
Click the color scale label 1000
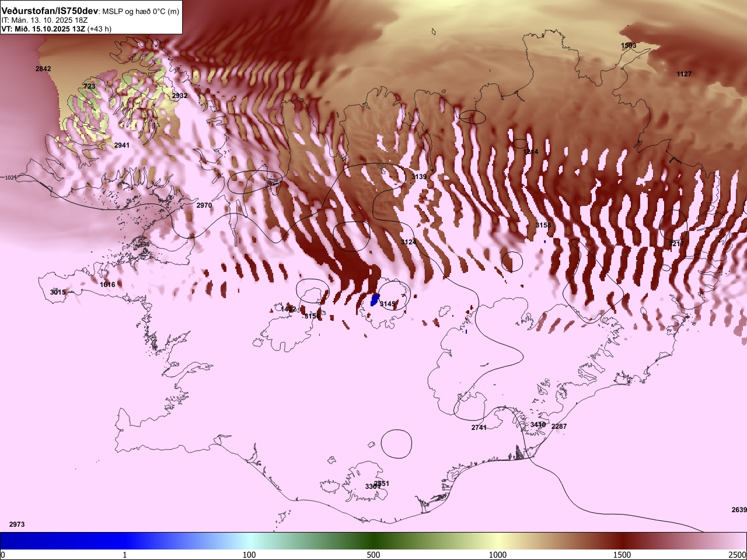coord(498,555)
